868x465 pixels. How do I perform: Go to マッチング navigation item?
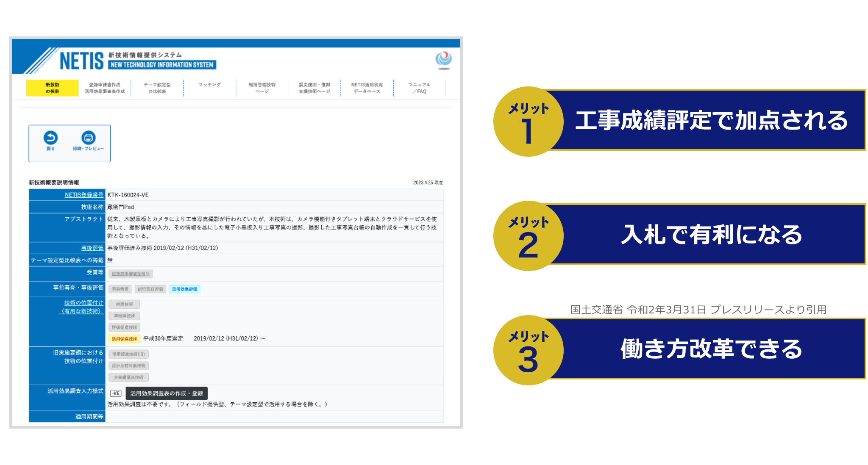(x=210, y=85)
